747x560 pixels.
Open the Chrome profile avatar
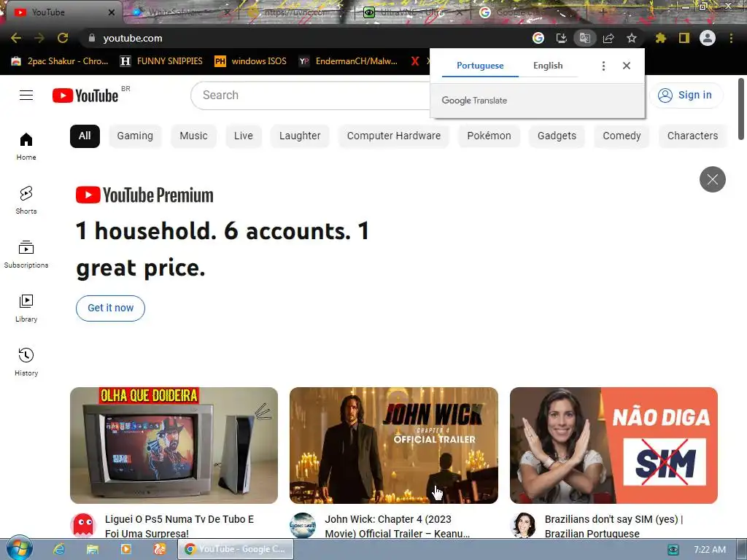tap(708, 38)
